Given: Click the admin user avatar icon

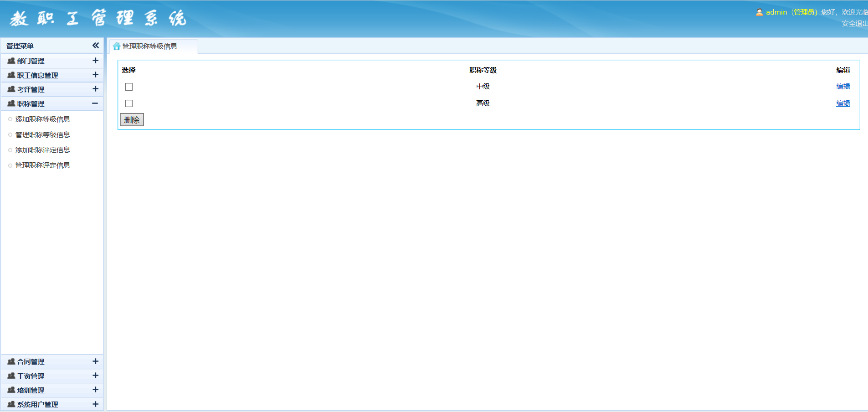Looking at the screenshot, I should coord(759,12).
